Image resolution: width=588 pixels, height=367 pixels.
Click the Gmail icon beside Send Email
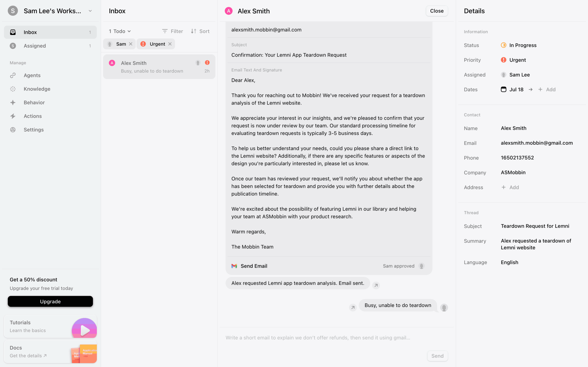coord(234,266)
